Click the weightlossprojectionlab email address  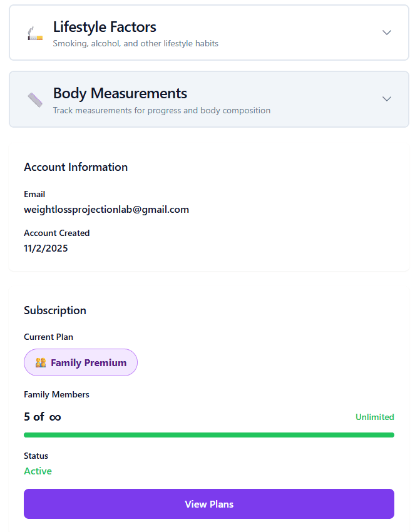click(106, 210)
